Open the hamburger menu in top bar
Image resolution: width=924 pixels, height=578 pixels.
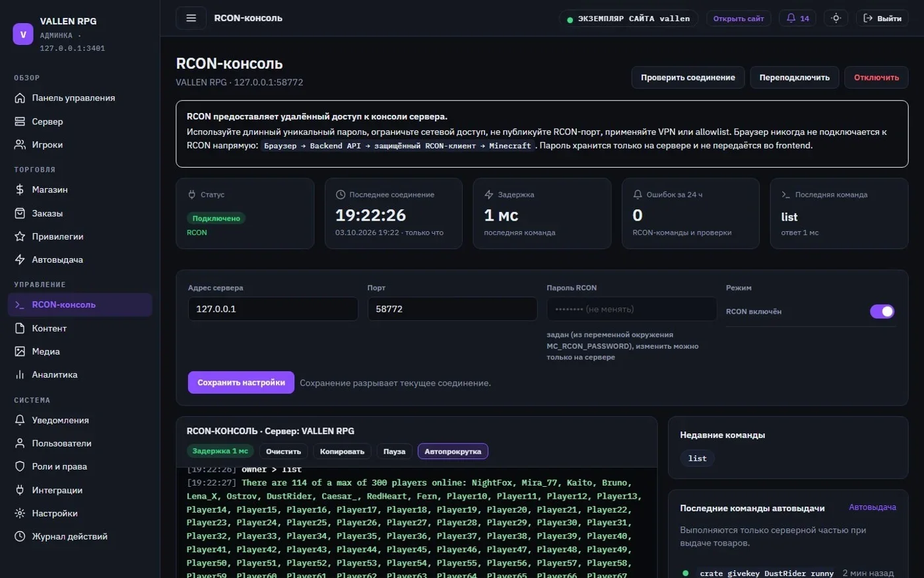pos(191,18)
